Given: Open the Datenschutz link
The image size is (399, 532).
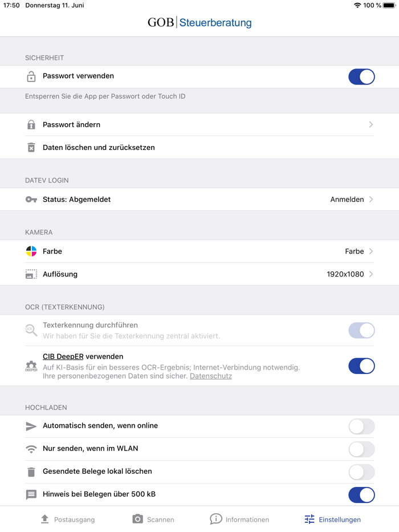Looking at the screenshot, I should pyautogui.click(x=211, y=376).
